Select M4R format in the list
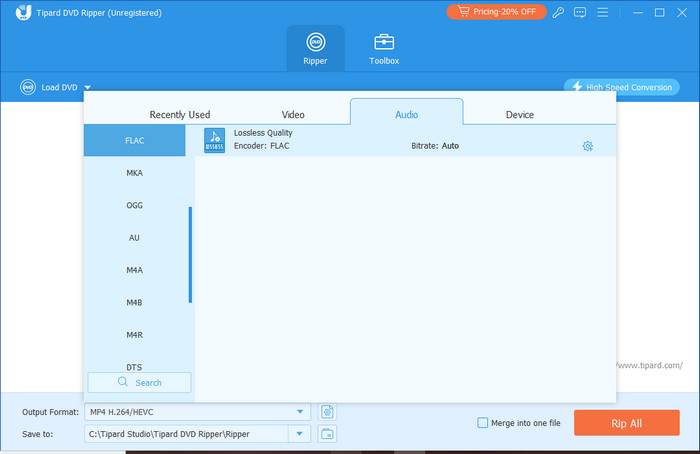Screen dimensions: 700x454 point(134,335)
